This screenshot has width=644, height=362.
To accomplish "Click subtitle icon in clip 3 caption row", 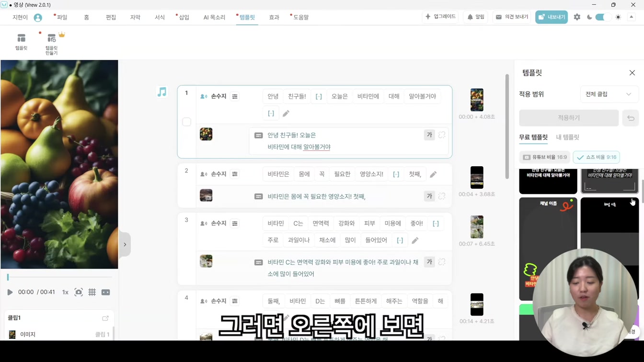I will [258, 262].
